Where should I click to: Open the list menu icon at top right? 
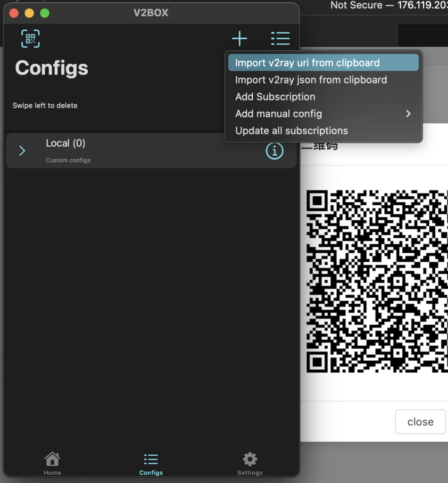click(280, 39)
